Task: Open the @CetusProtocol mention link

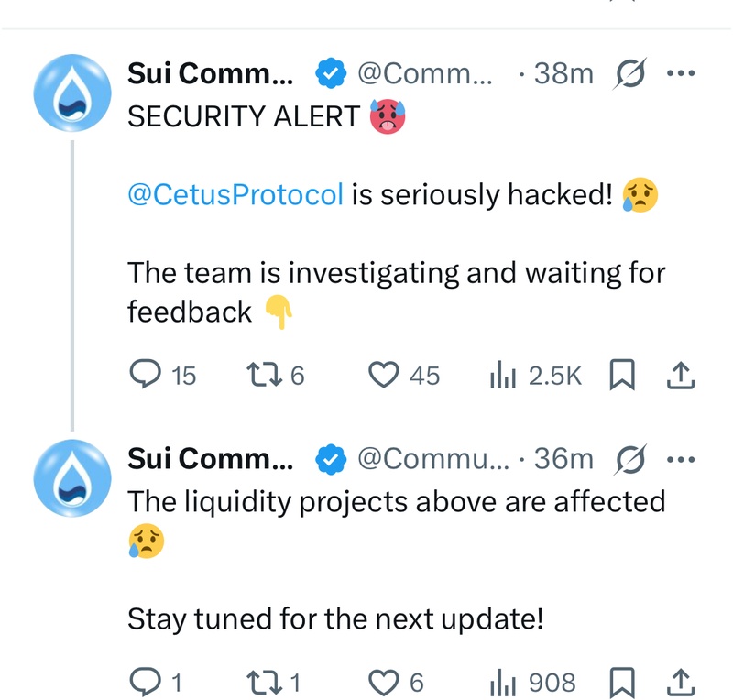Action: point(235,194)
